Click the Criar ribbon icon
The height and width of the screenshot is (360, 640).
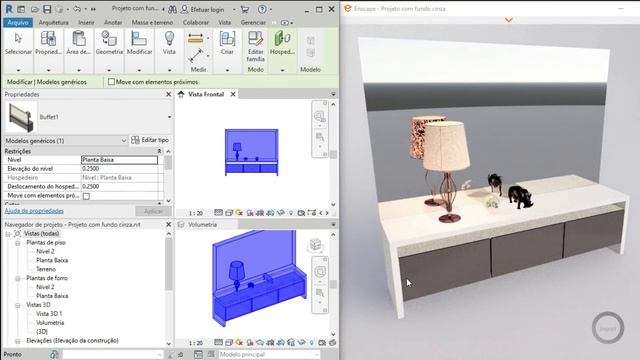click(227, 39)
